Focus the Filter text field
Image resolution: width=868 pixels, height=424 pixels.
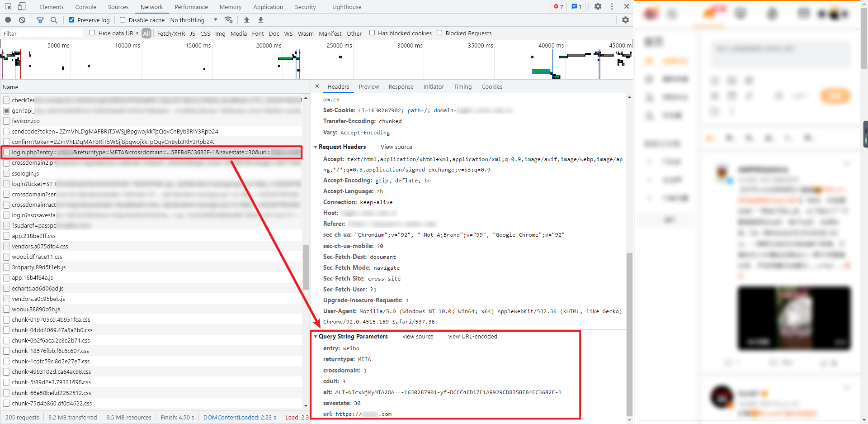42,33
